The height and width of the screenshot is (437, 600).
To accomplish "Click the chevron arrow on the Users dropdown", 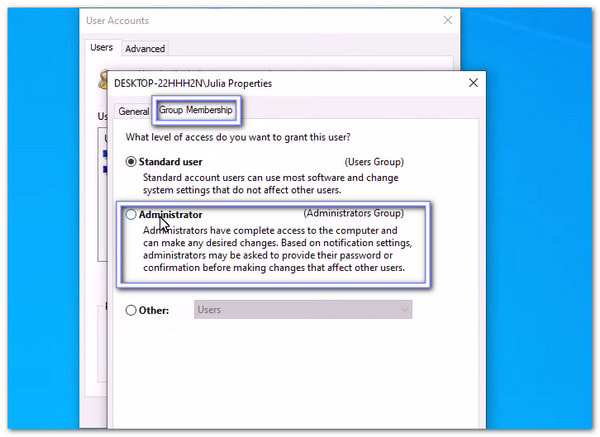I will 404,310.
